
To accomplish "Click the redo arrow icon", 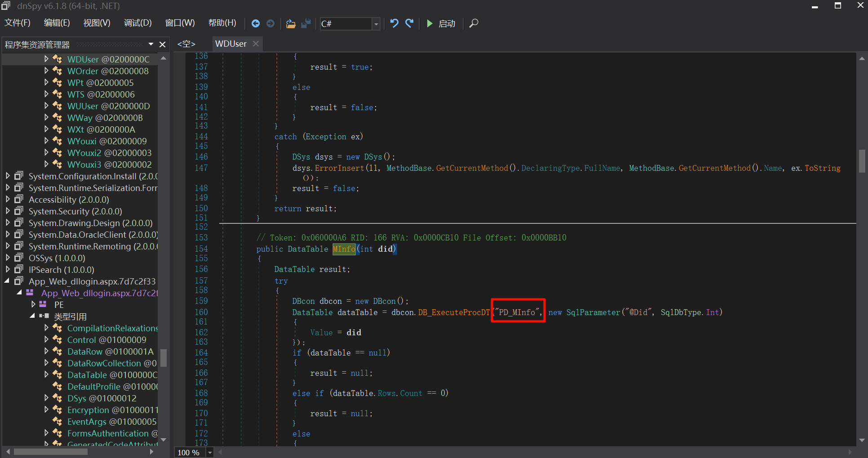I will (x=409, y=23).
